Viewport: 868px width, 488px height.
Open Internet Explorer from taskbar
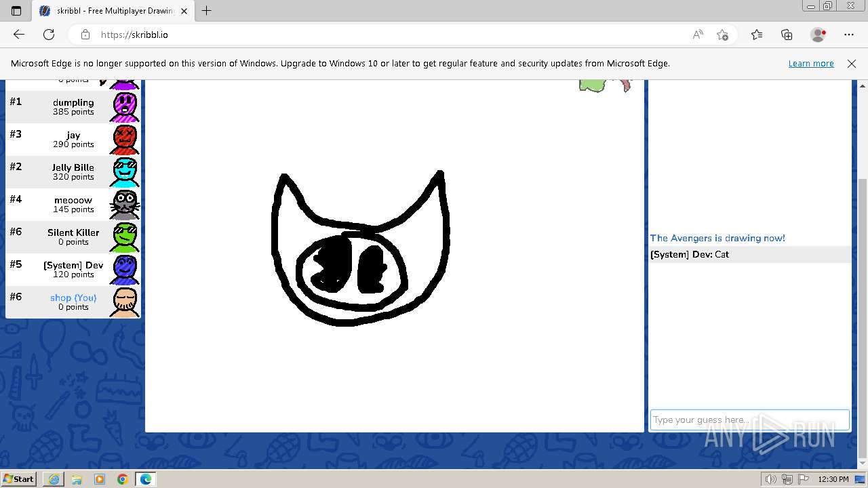point(54,479)
